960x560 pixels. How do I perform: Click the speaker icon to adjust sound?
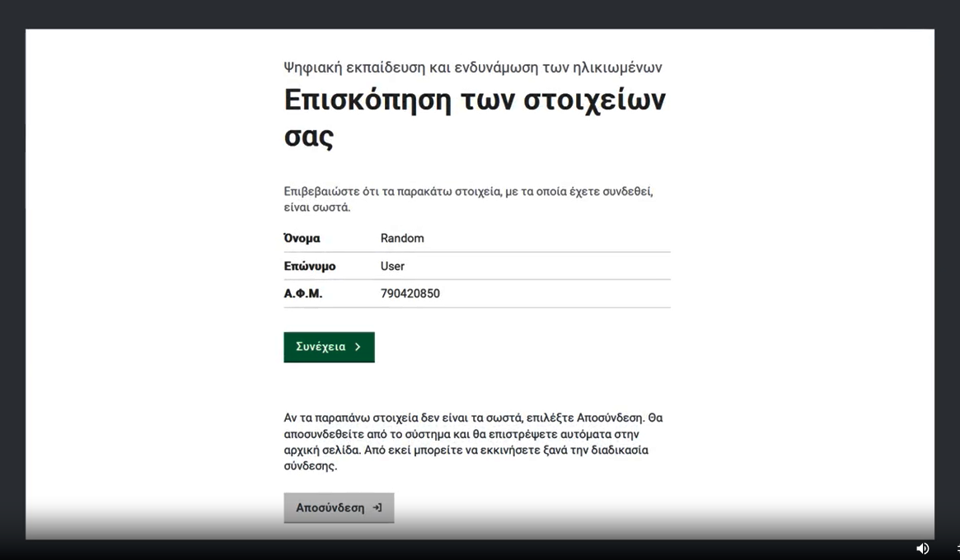923,548
